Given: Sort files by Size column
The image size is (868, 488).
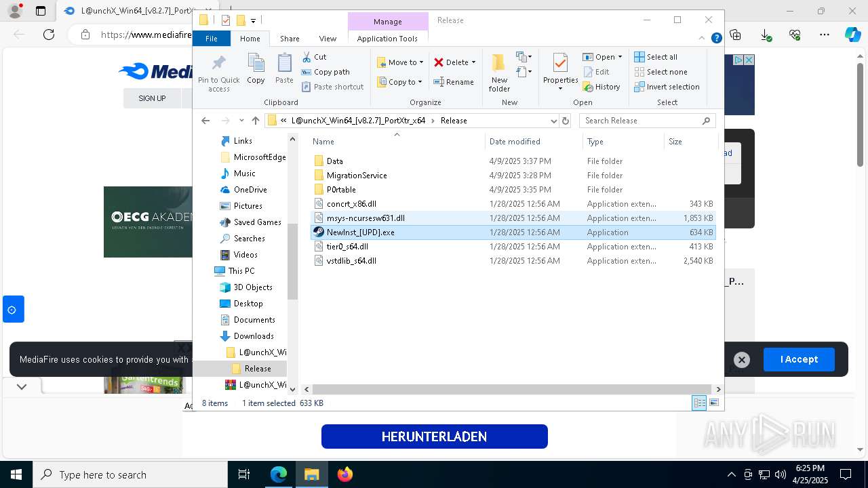Looking at the screenshot, I should (x=690, y=142).
